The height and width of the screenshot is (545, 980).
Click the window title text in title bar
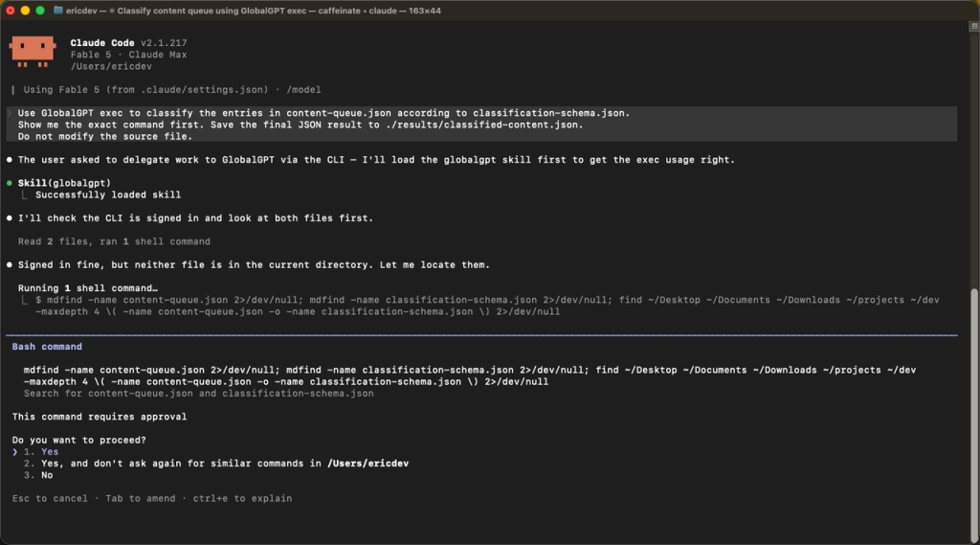253,11
